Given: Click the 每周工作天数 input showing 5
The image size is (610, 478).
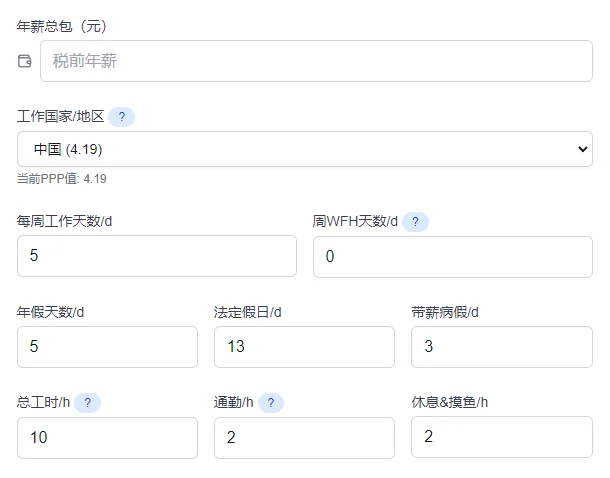Looking at the screenshot, I should pos(157,256).
